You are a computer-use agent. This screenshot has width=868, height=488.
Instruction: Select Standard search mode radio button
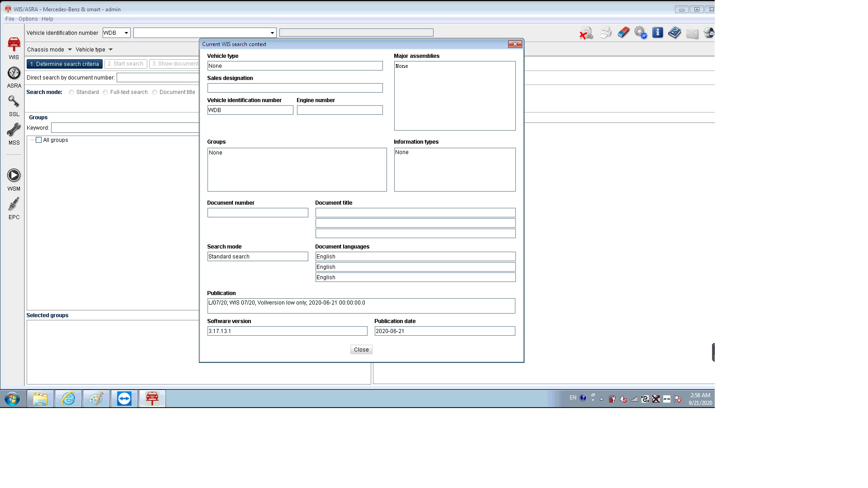tap(71, 92)
